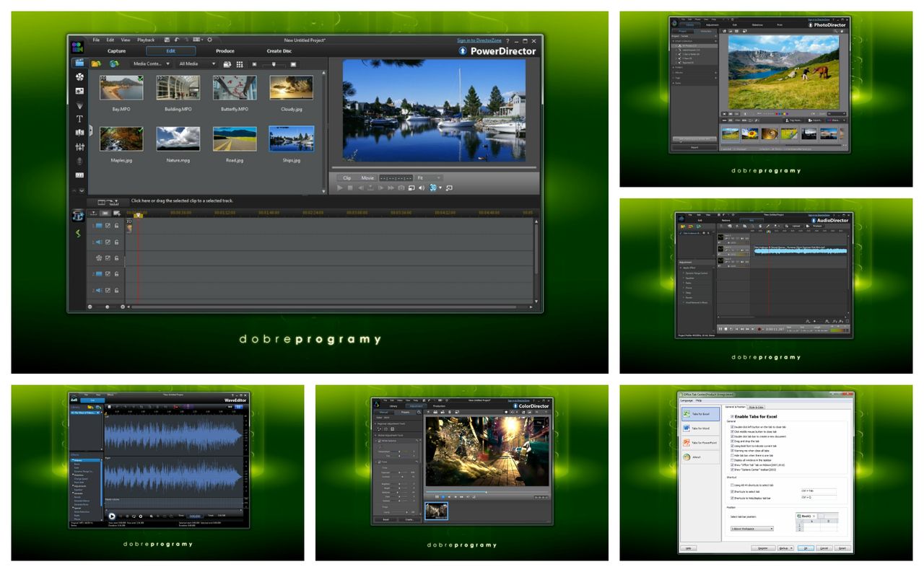Click the undock preview window icon
The image size is (924, 572).
coord(449,188)
